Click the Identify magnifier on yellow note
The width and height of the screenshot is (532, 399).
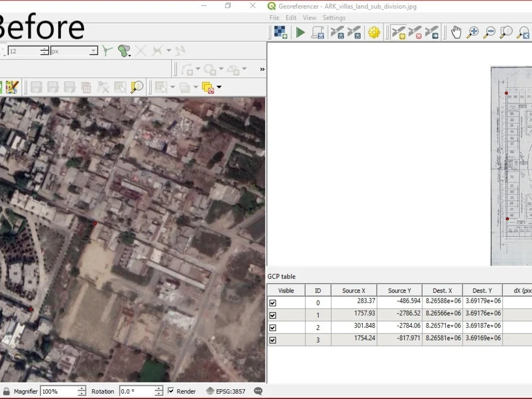(137, 87)
